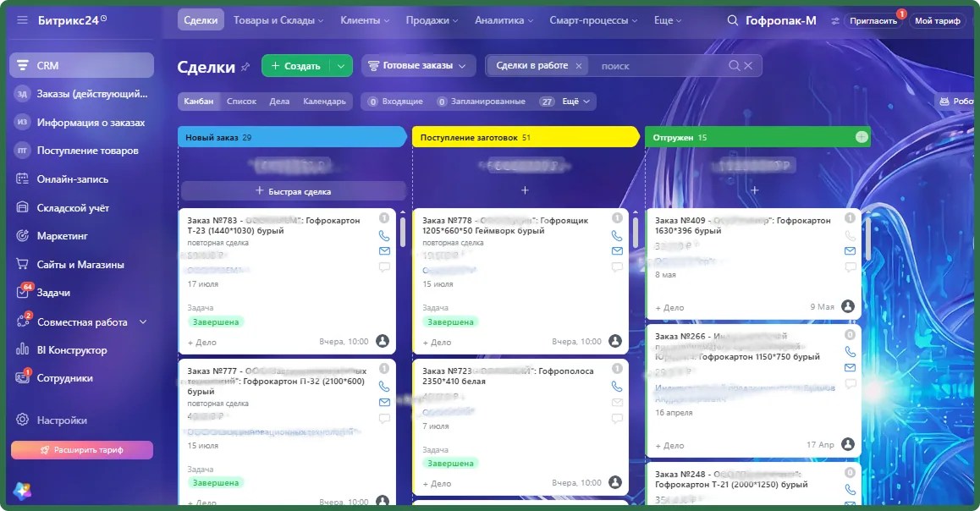
Task: Switch to Календарь view
Action: tap(324, 102)
